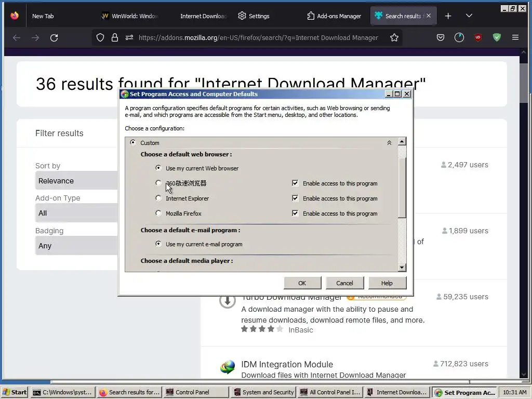Click the configuration list scrollbar thumb

402,187
